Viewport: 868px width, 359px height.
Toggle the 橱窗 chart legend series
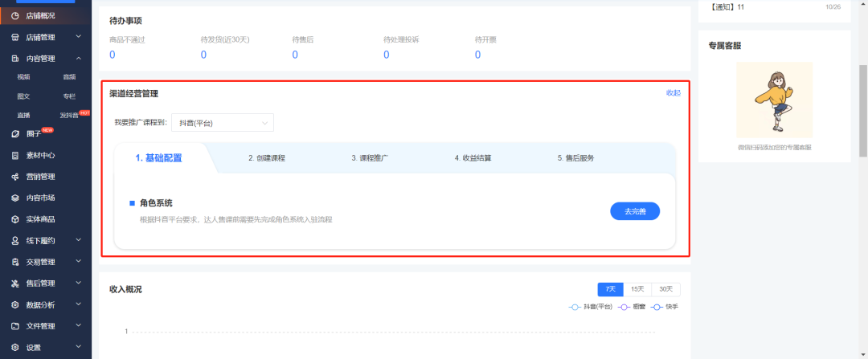(633, 307)
